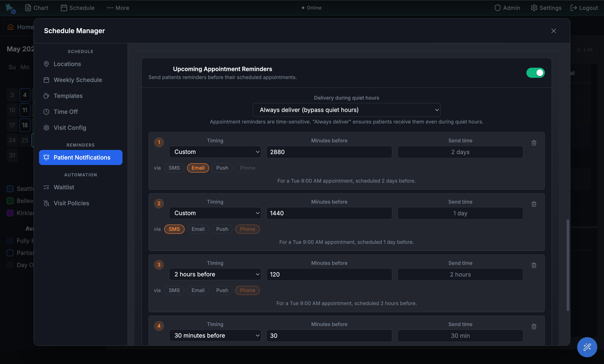
Task: Click the Admin shield icon
Action: click(497, 8)
